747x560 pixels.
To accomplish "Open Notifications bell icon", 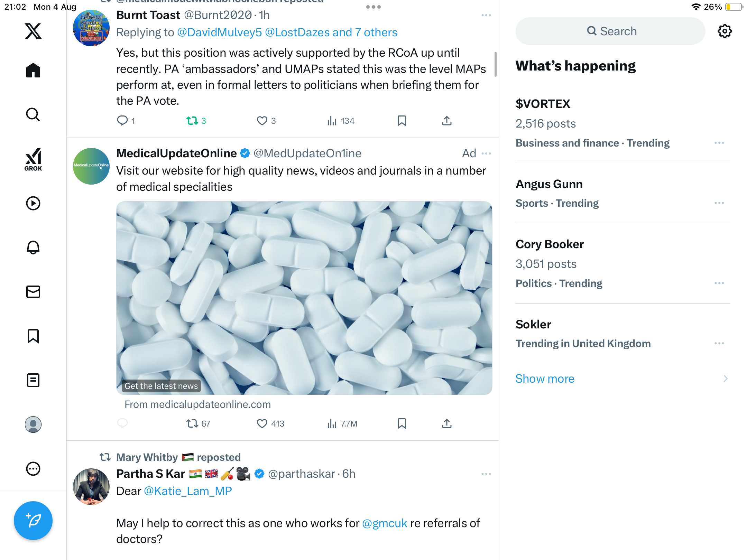I will tap(33, 248).
